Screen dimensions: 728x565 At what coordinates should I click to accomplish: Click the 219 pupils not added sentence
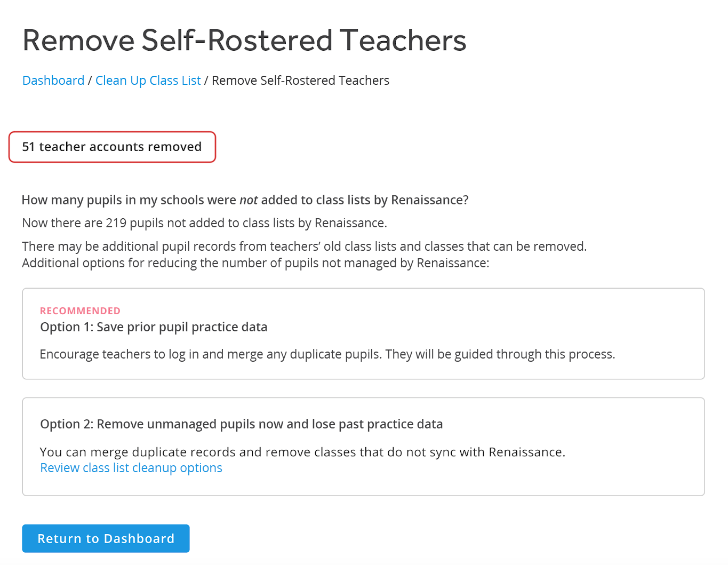pyautogui.click(x=205, y=223)
